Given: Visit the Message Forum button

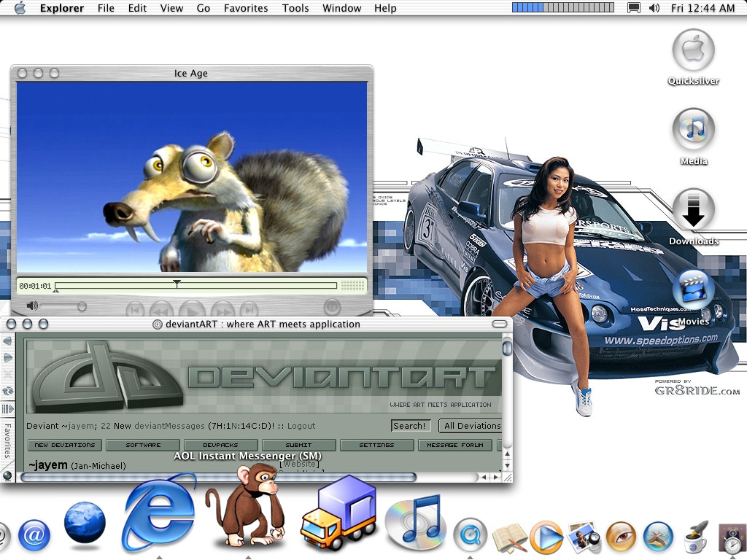Looking at the screenshot, I should click(455, 445).
